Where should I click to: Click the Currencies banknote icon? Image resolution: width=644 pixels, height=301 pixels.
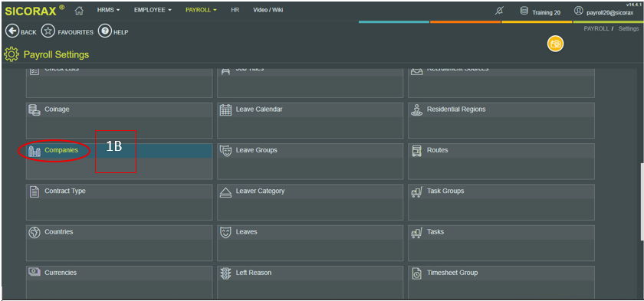click(x=34, y=272)
